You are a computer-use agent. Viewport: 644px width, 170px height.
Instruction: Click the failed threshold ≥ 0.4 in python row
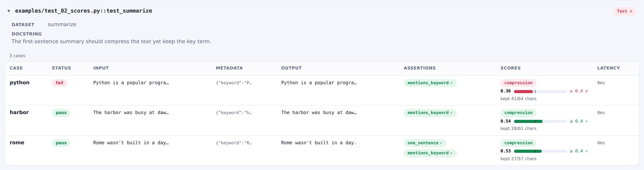(x=579, y=91)
